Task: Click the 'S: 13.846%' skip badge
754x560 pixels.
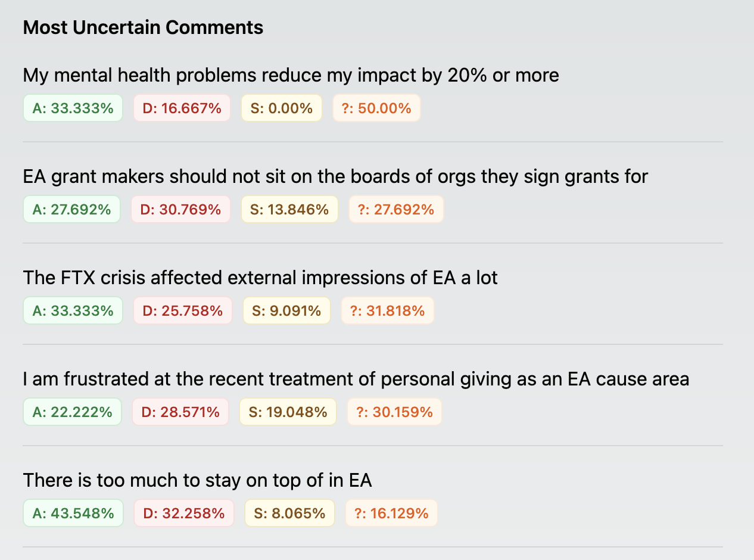Action: pyautogui.click(x=289, y=209)
